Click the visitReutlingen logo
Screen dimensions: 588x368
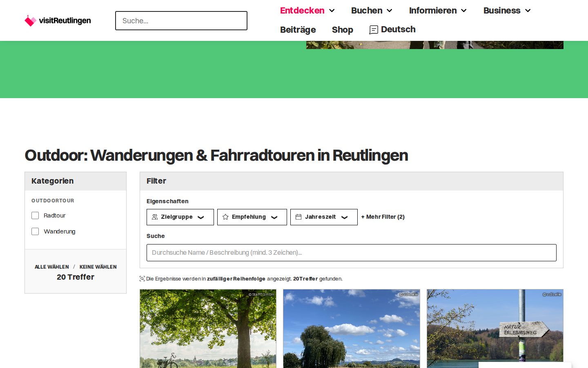click(58, 20)
